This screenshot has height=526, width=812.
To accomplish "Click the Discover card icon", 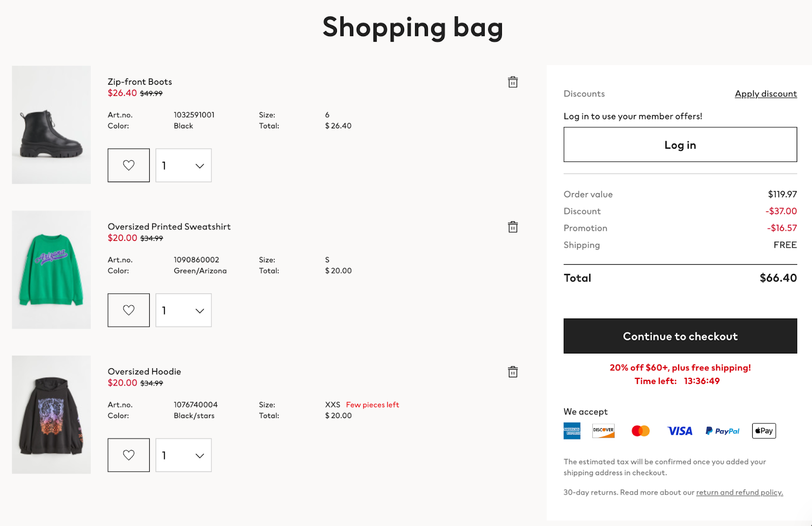I will point(603,431).
